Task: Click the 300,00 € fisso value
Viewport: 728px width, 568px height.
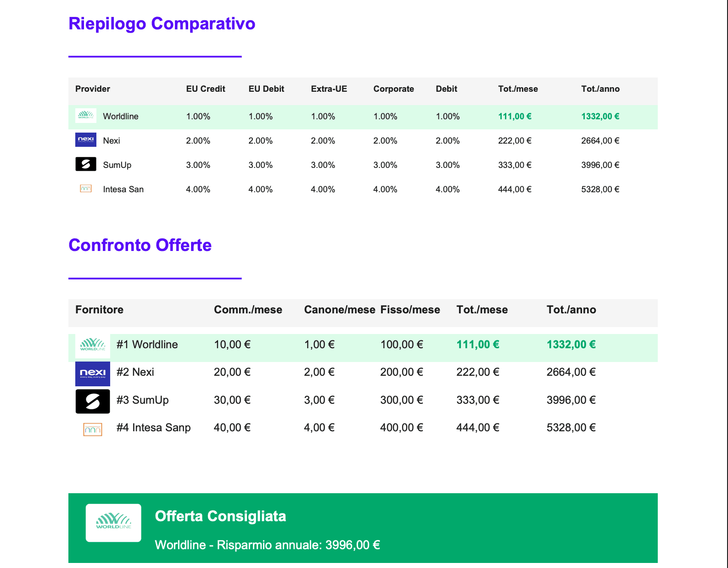Action: pyautogui.click(x=402, y=400)
